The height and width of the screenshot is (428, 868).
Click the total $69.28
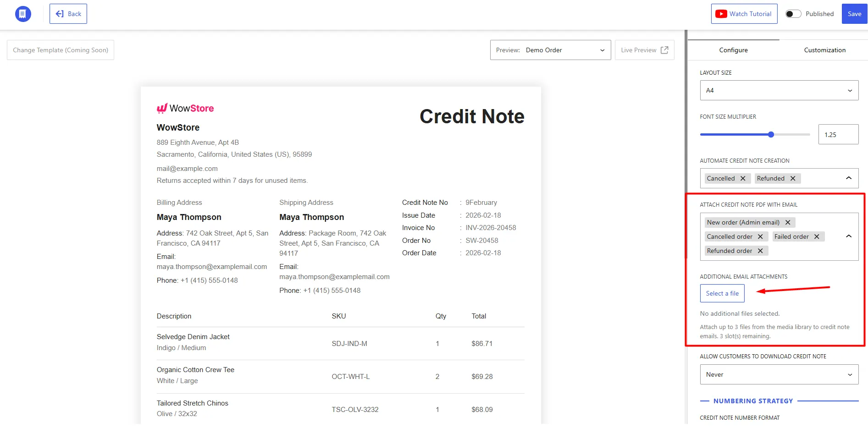(482, 377)
